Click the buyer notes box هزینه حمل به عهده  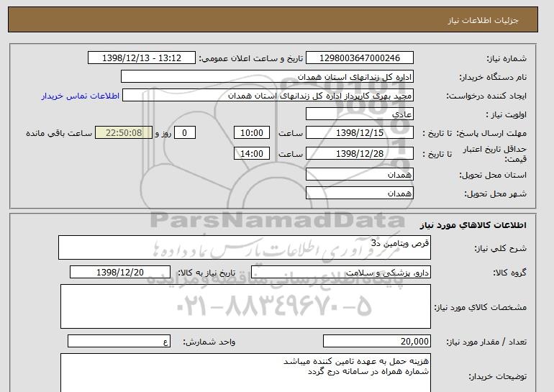click(x=245, y=373)
